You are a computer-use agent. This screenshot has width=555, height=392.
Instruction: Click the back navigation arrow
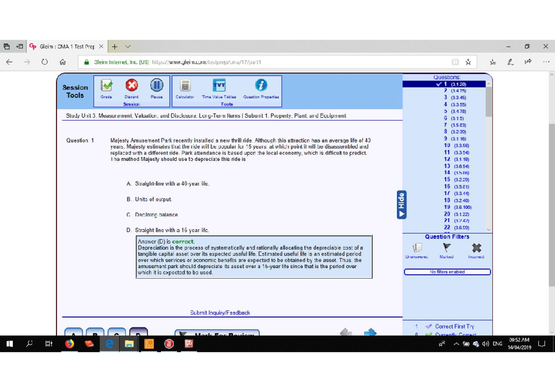tap(345, 331)
